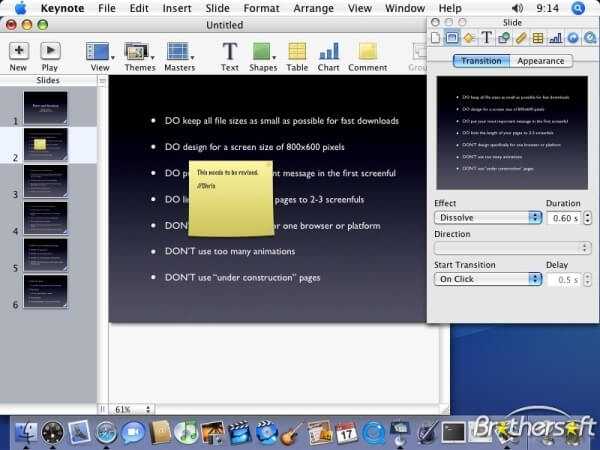600x450 pixels.
Task: Open the Text inspector
Action: pyautogui.click(x=486, y=38)
